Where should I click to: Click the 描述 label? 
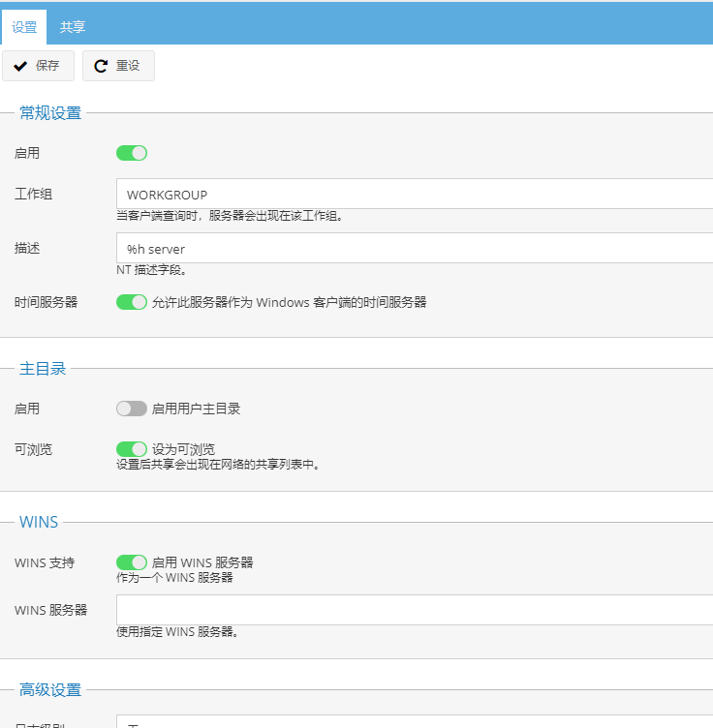[x=27, y=249]
